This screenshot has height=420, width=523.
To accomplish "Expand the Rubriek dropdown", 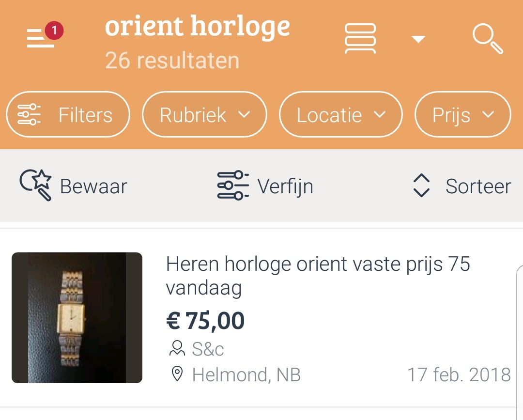I will [x=204, y=114].
